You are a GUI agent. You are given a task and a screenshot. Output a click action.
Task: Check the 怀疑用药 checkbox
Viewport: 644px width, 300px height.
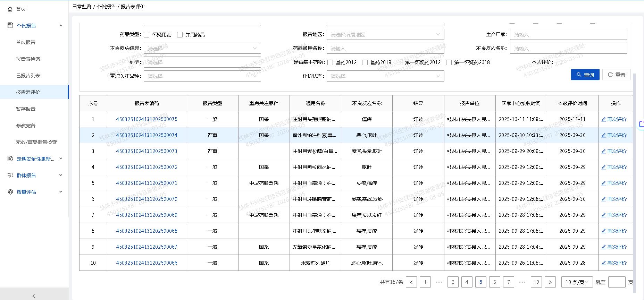147,35
